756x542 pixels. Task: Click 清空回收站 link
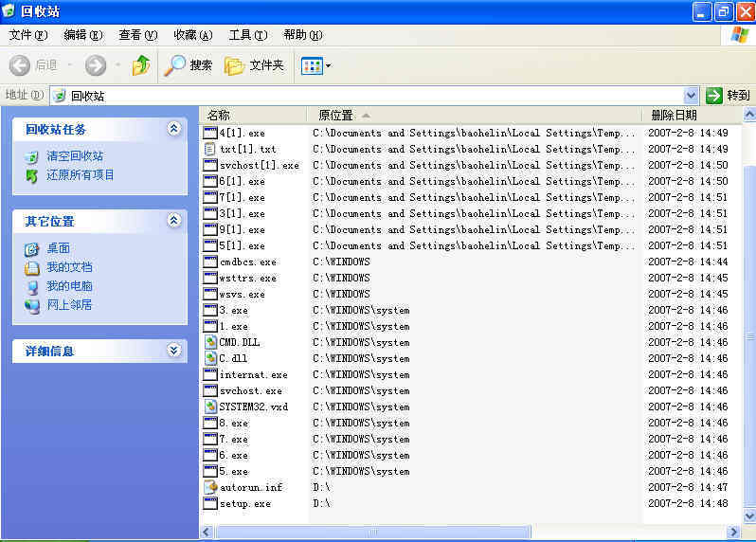click(75, 155)
